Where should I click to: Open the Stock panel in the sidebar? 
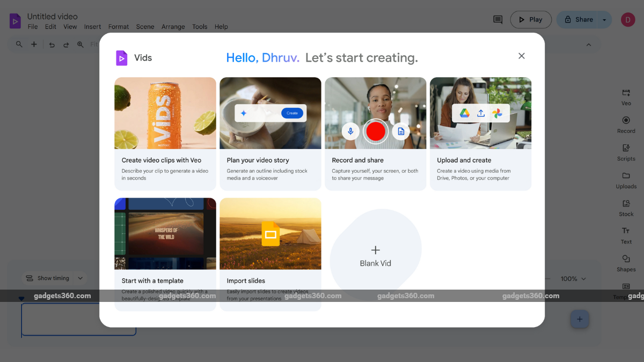(x=626, y=208)
